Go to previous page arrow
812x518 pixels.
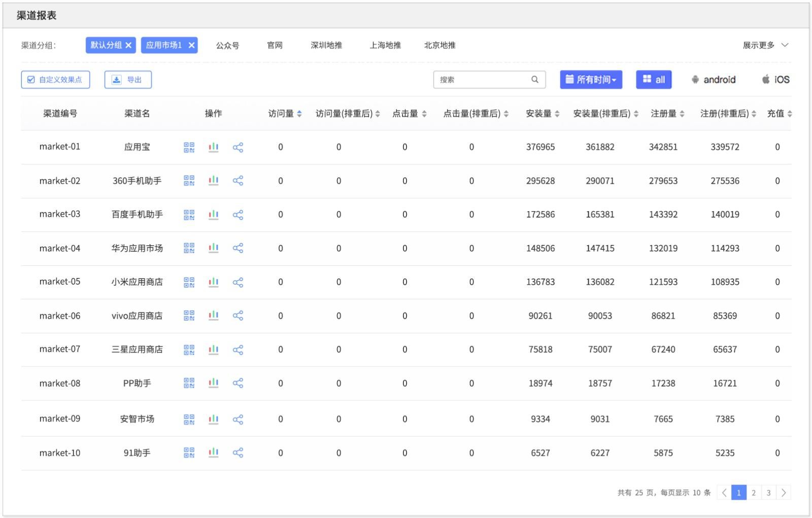(724, 493)
